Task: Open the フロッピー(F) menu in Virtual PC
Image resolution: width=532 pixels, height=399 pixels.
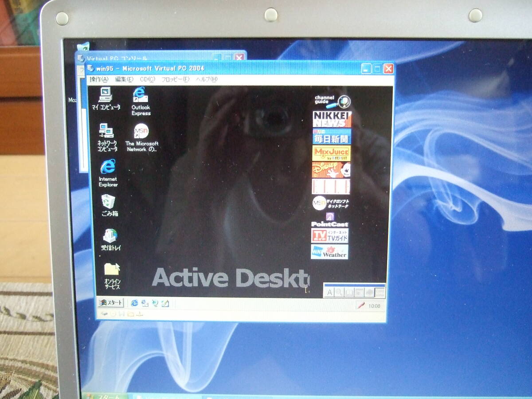Action: click(175, 79)
